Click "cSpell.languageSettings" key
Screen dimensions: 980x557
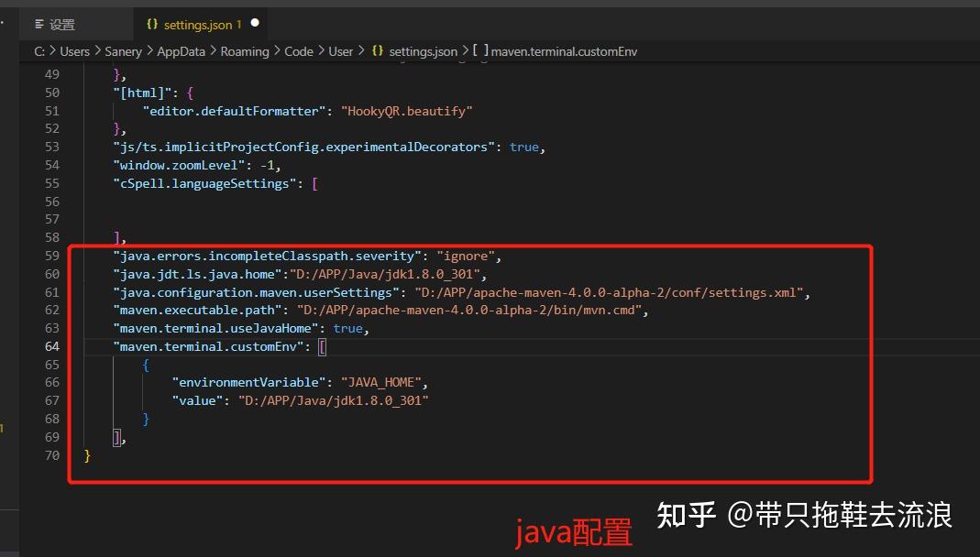pyautogui.click(x=205, y=183)
